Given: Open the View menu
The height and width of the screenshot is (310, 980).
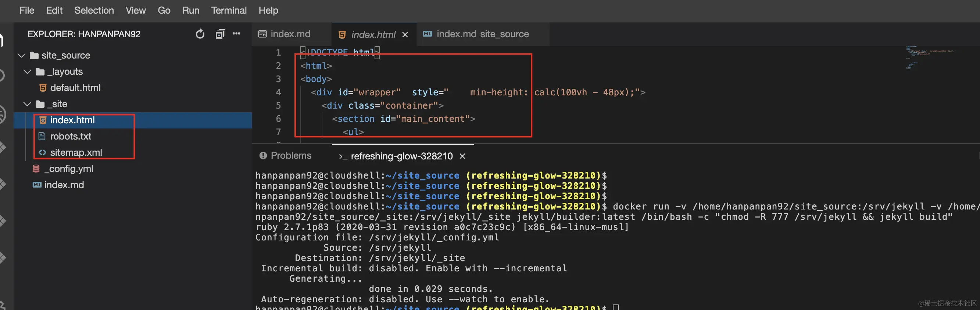Looking at the screenshot, I should tap(135, 10).
